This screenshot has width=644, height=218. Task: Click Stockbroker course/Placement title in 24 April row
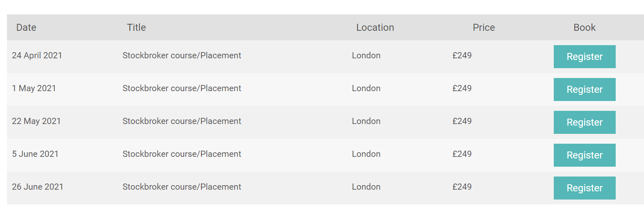(x=182, y=55)
